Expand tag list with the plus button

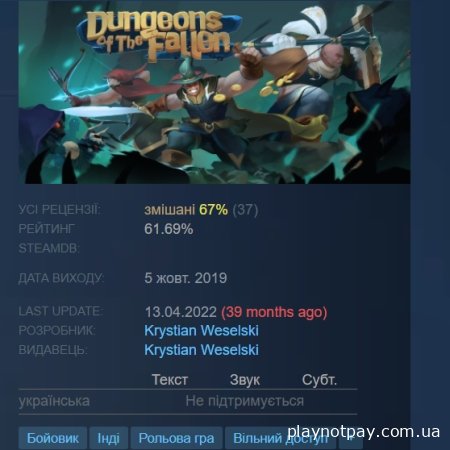(x=351, y=439)
